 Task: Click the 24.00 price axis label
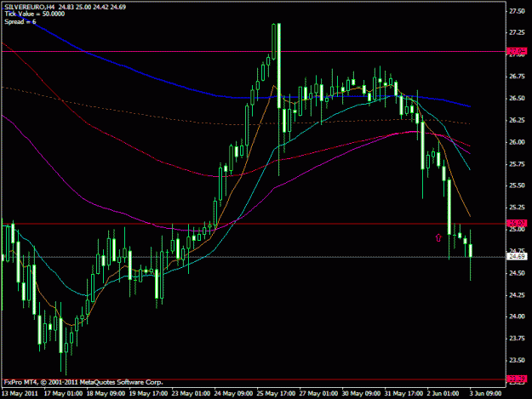point(517,316)
